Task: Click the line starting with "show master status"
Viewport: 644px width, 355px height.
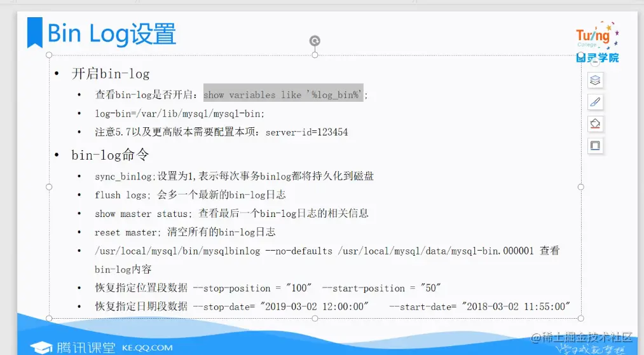Action: click(231, 214)
